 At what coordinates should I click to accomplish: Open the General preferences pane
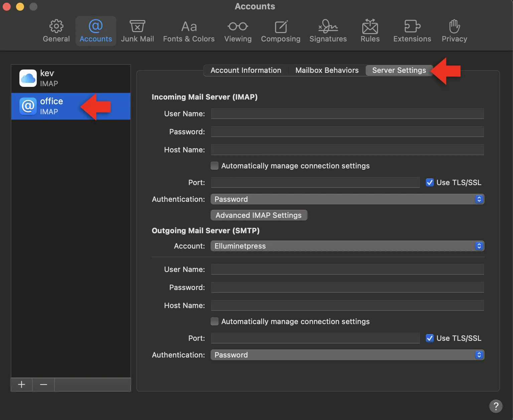56,31
